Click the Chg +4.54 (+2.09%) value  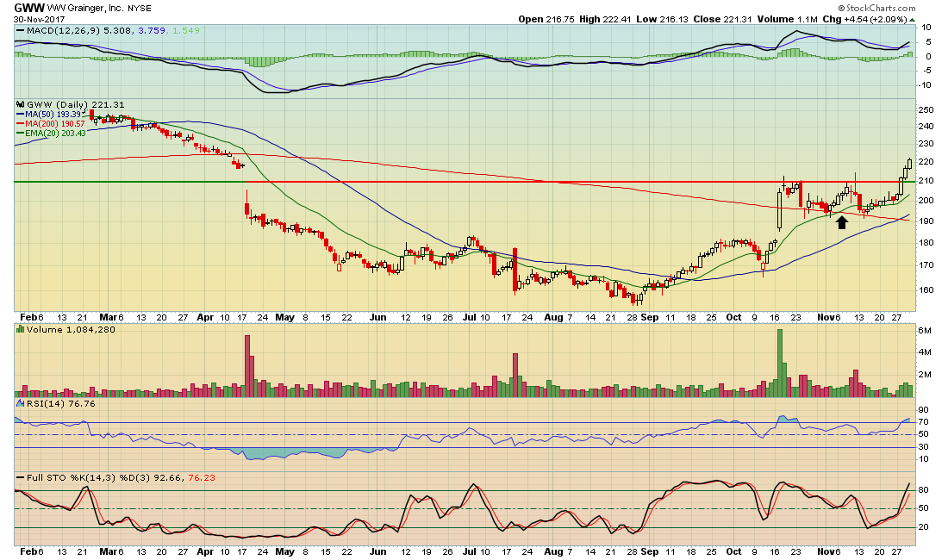point(865,19)
